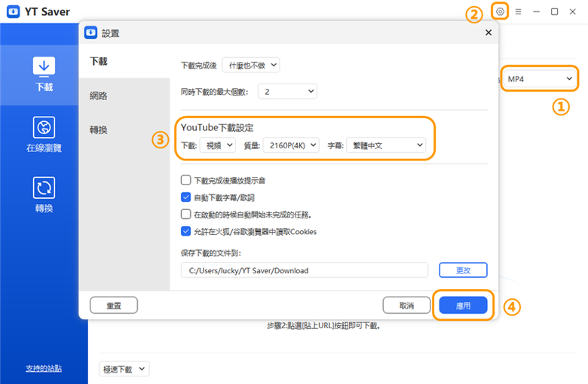The width and height of the screenshot is (588, 384).
Task: Open the max simultaneous downloads dropdown
Action: [x=287, y=91]
